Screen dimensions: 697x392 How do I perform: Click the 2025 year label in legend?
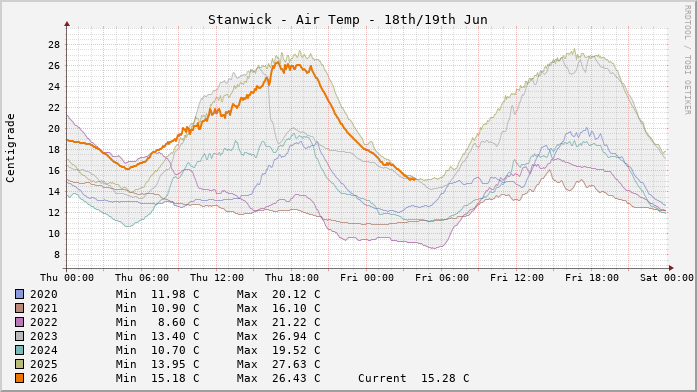click(44, 364)
